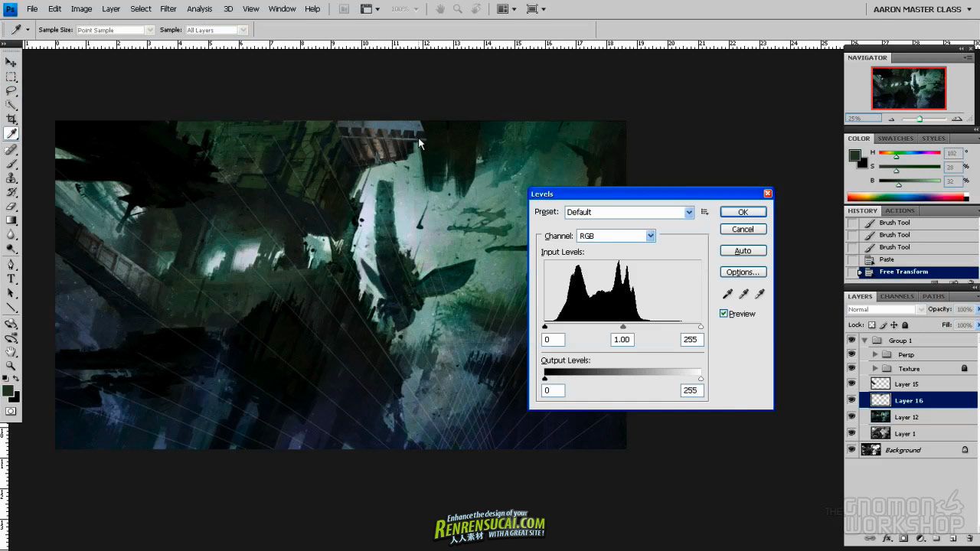Hide Group 1 visibility eye

click(851, 341)
